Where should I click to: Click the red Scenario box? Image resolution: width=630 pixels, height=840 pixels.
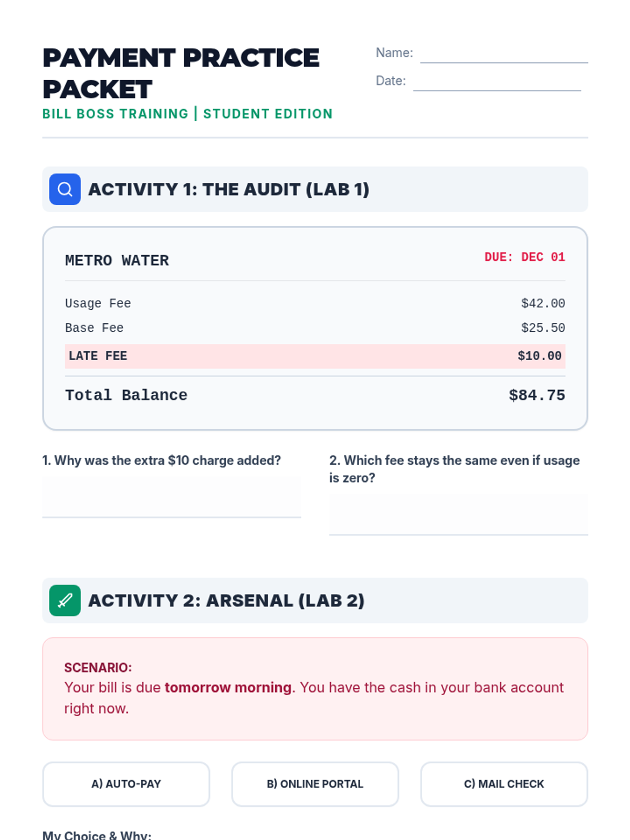315,689
